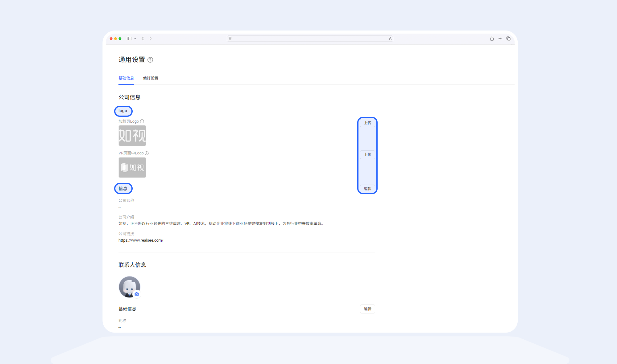Click the 通用设置 page title
Image resolution: width=617 pixels, height=364 pixels.
tap(132, 60)
